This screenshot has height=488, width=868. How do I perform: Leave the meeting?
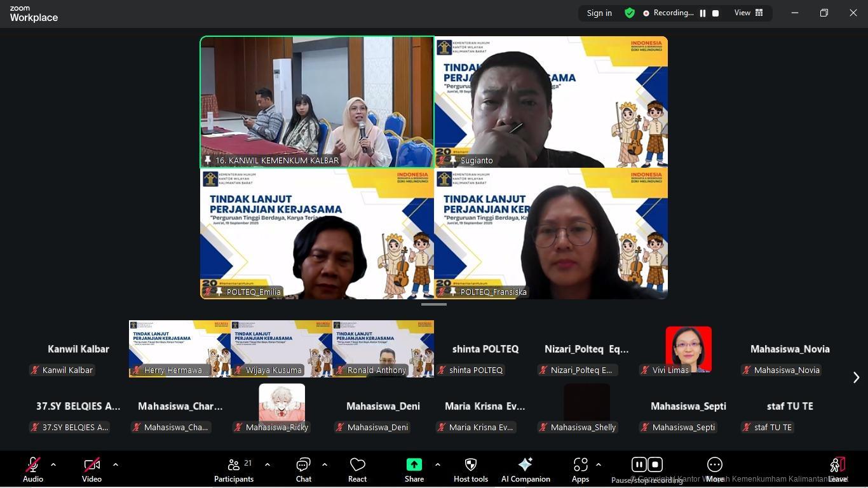pyautogui.click(x=837, y=470)
